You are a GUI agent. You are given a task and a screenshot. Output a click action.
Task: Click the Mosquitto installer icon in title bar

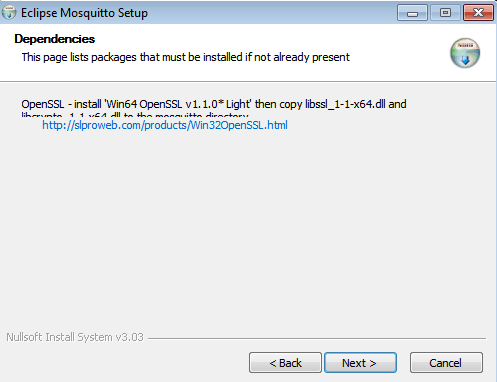[x=9, y=13]
